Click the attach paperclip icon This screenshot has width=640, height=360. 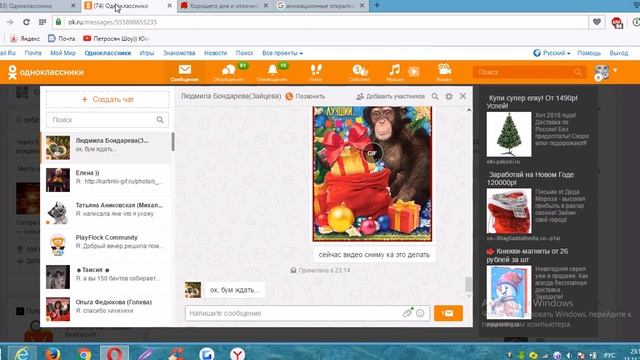407,313
